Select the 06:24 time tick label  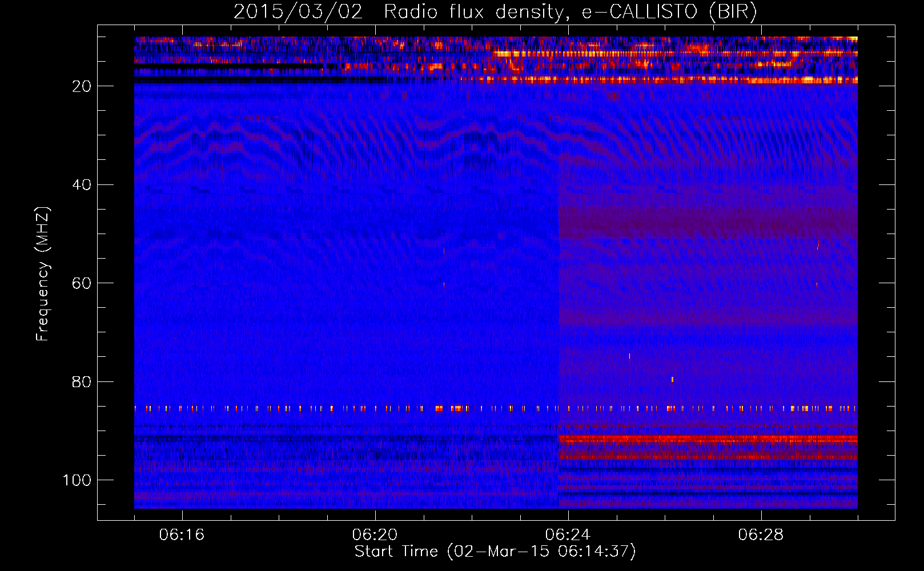(x=568, y=535)
